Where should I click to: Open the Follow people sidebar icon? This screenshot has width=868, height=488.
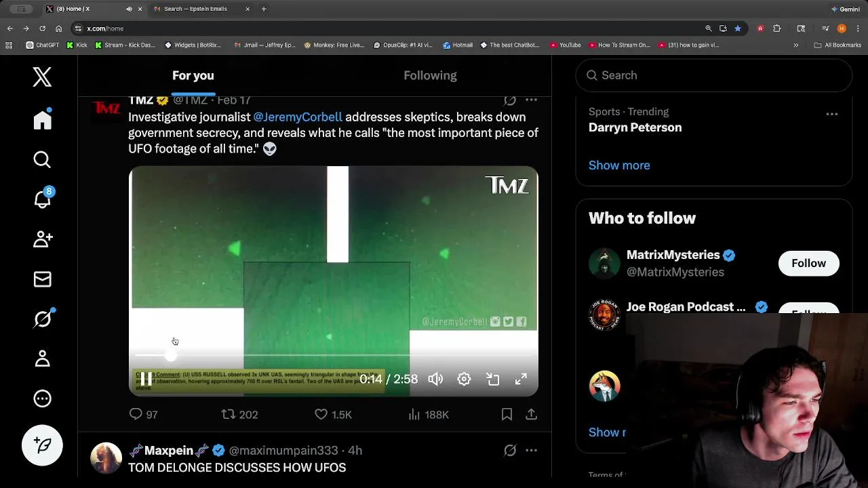(x=42, y=239)
